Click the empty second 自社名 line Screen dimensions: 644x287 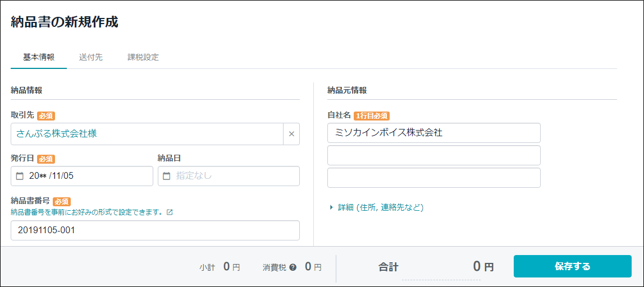pyautogui.click(x=433, y=155)
